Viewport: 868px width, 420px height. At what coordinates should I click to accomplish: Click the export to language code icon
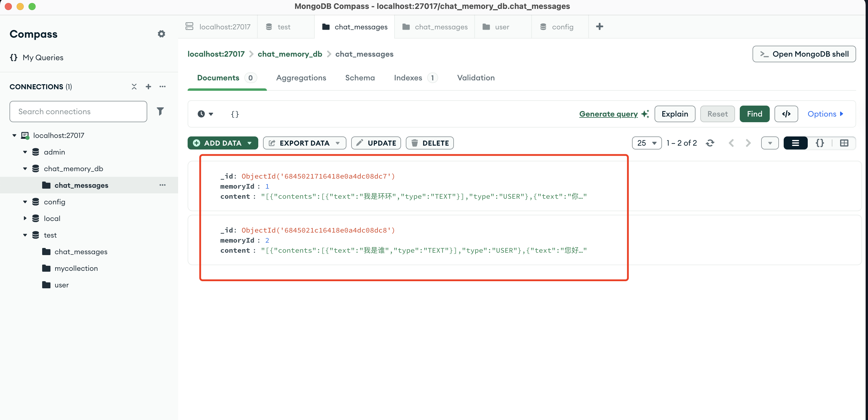click(786, 114)
